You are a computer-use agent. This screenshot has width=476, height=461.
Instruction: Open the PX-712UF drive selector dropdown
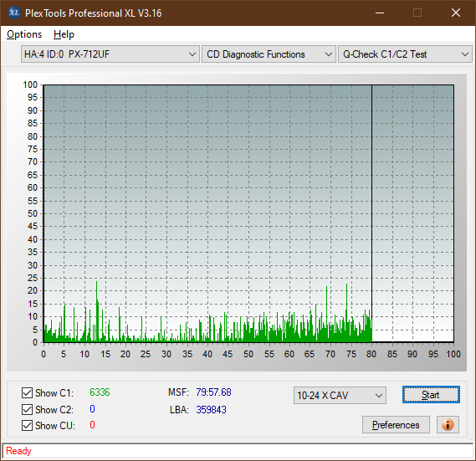tap(110, 54)
